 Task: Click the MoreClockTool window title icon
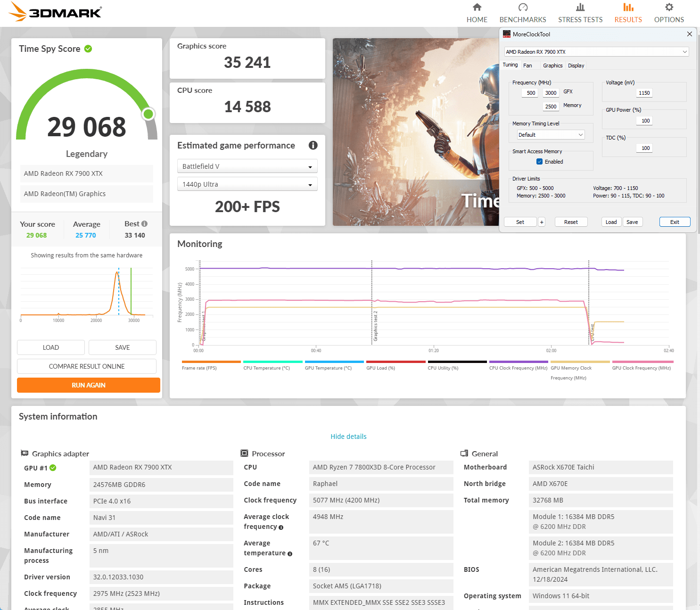pos(507,34)
